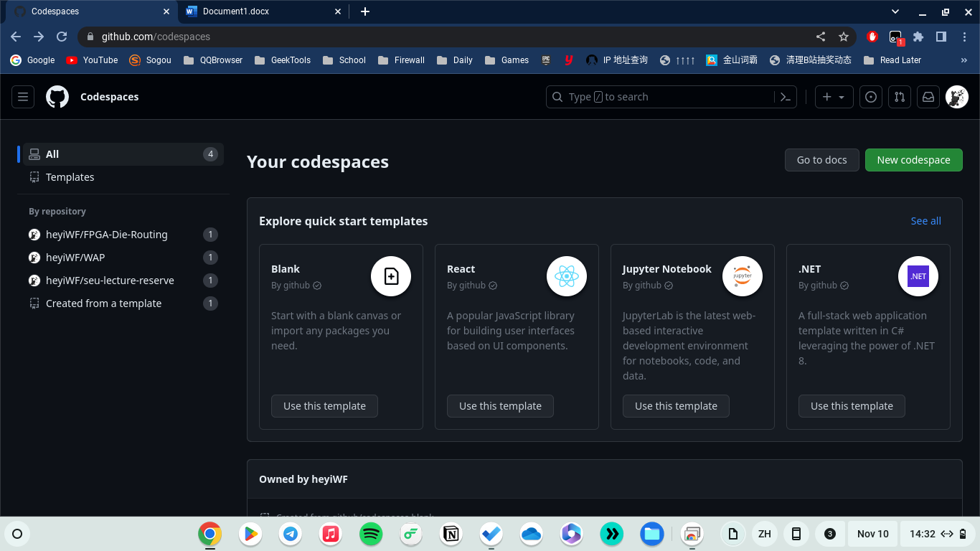Expand the GeekTools bookmark folder

pos(282,60)
